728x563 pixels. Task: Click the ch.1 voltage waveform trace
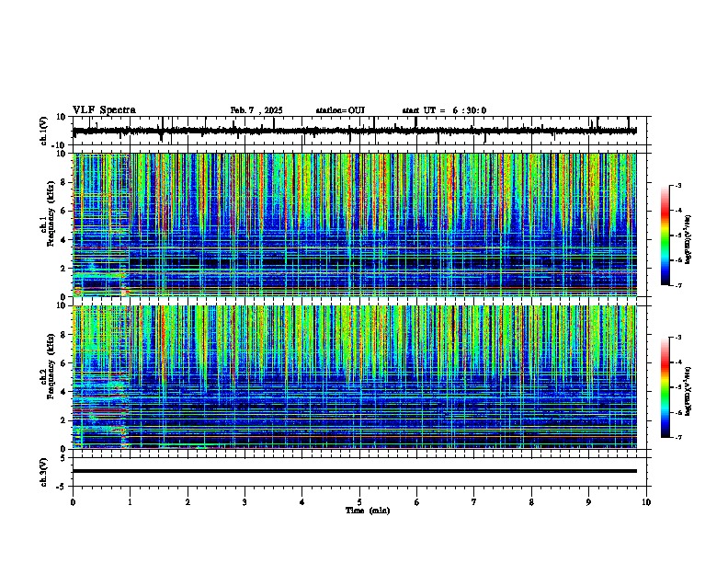(x=354, y=131)
